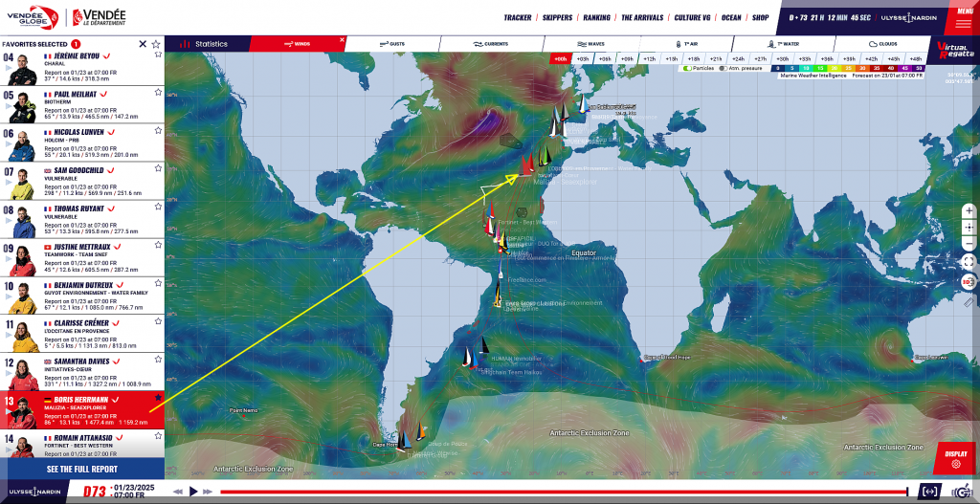Go to the Skippers menu

tap(557, 17)
